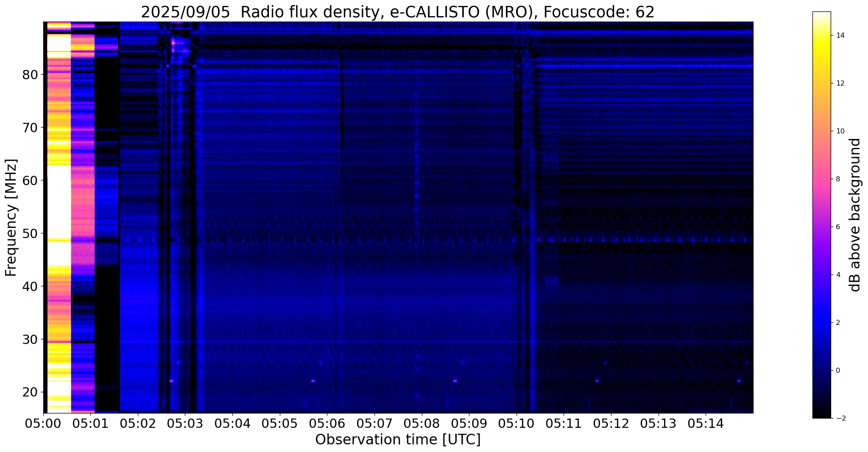The image size is (868, 452).
Task: Click the 80 MHz frequency tick label
Action: coord(30,75)
